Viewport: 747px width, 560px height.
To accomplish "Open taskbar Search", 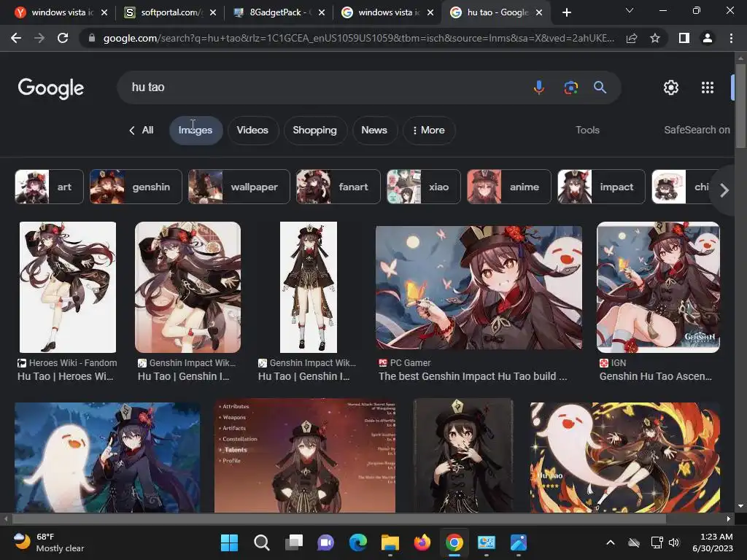I will tap(262, 542).
